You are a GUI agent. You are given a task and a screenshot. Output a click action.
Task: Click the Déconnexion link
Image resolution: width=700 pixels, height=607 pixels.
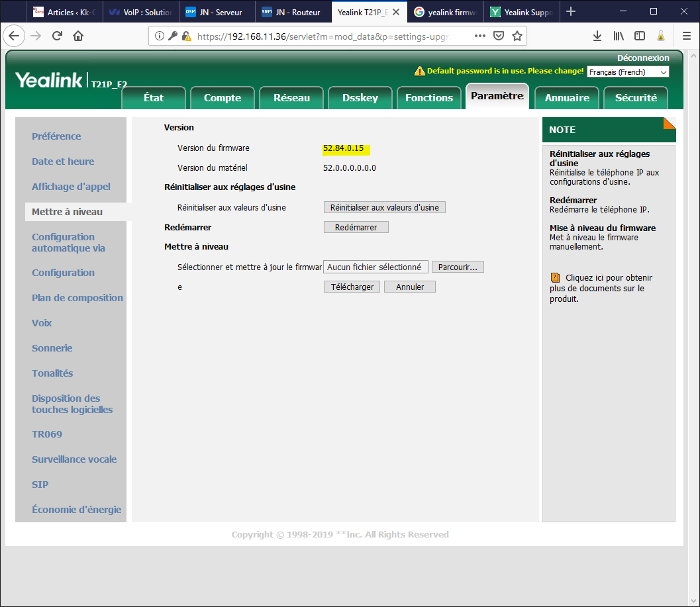642,58
